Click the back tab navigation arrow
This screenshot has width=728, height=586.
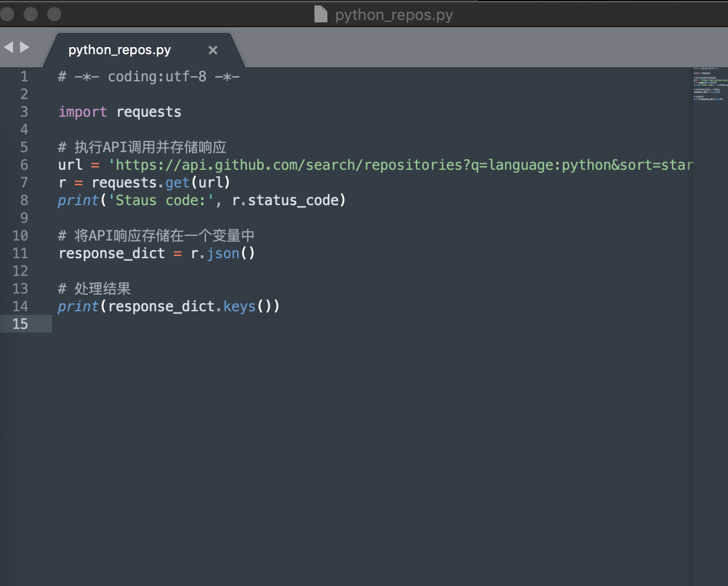[8, 47]
